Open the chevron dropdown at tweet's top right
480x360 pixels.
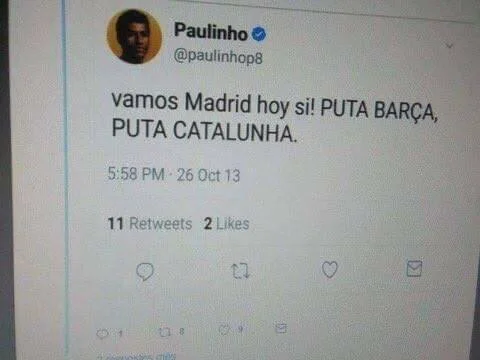point(449,45)
